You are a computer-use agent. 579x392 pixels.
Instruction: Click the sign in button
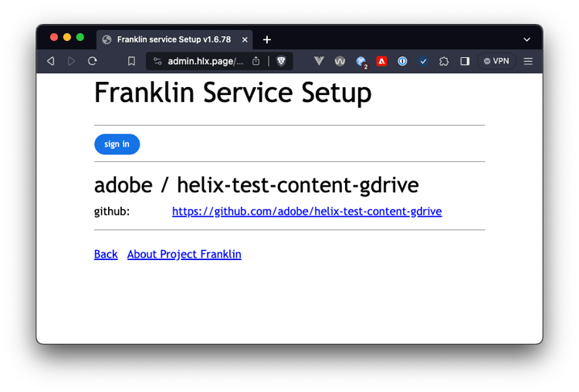pyautogui.click(x=117, y=144)
